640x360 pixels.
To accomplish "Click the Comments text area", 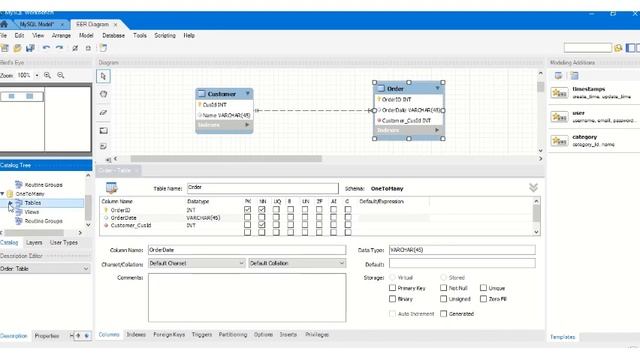I will [x=247, y=298].
